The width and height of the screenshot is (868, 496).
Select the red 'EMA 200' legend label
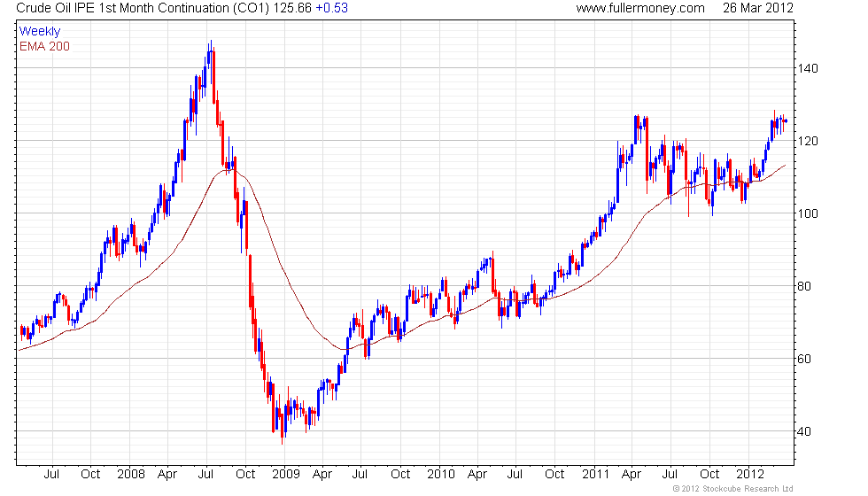pyautogui.click(x=44, y=46)
